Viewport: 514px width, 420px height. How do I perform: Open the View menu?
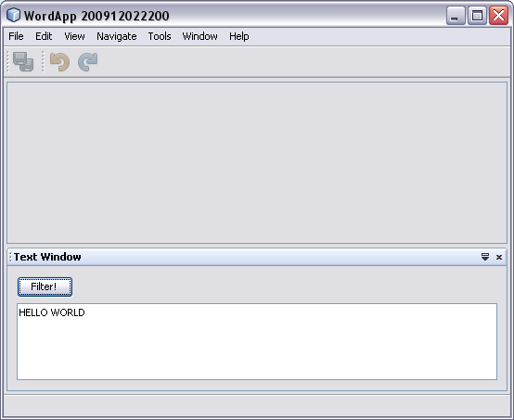(x=74, y=36)
